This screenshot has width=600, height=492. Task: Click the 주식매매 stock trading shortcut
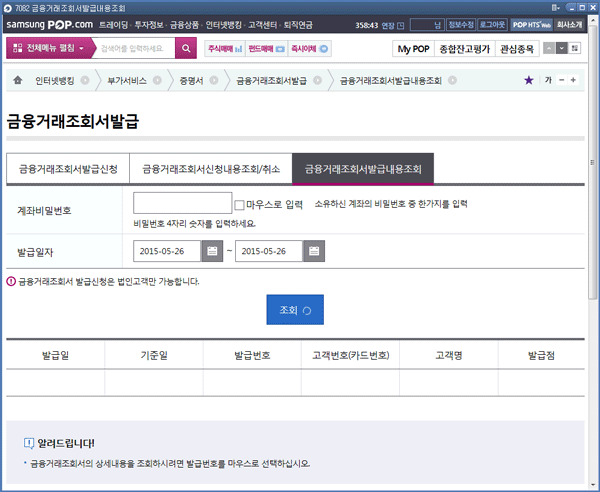[x=225, y=48]
